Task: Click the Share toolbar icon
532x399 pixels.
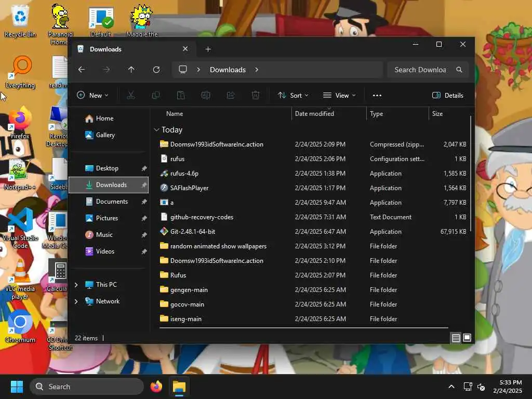Action: point(231,96)
